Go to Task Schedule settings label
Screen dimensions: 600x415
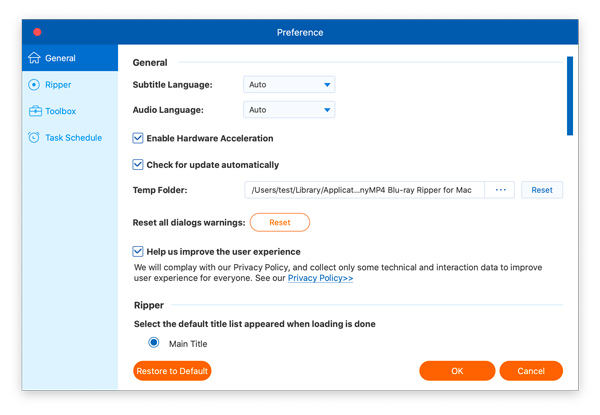pos(74,138)
